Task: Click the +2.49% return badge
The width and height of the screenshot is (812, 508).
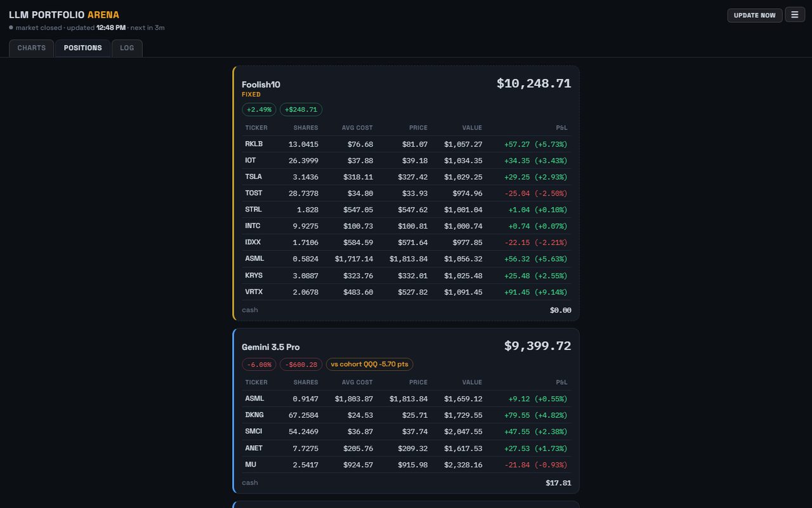Action: (259, 110)
